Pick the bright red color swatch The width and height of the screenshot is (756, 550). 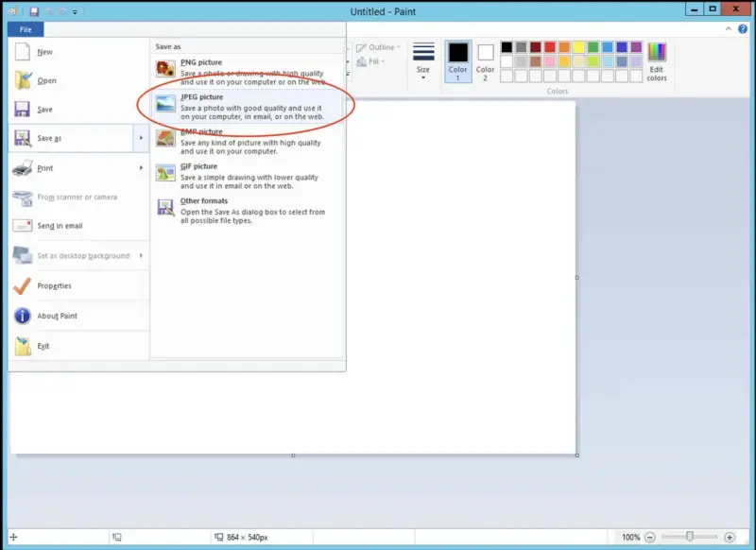coord(550,46)
